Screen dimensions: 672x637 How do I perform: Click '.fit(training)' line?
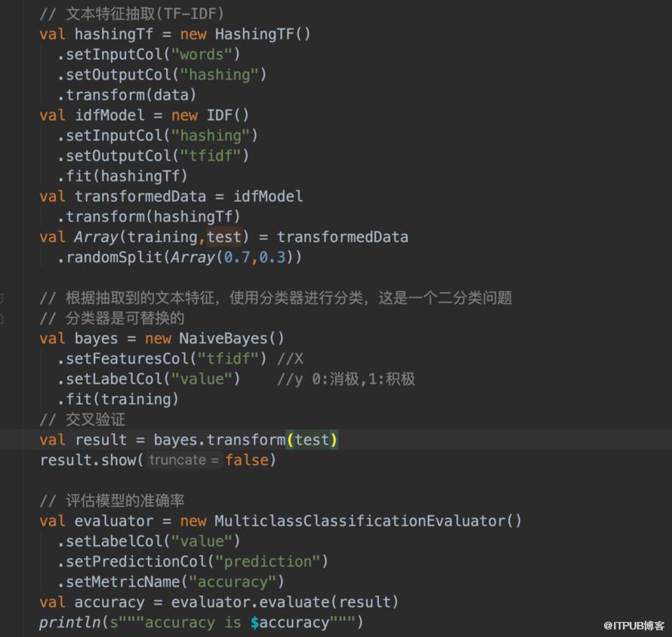(x=118, y=400)
